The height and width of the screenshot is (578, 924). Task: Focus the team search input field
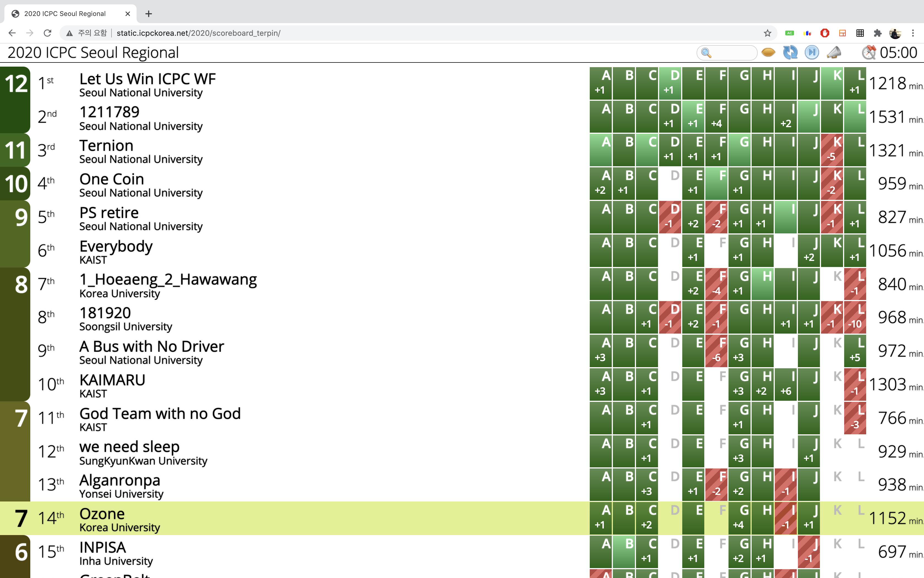(727, 53)
